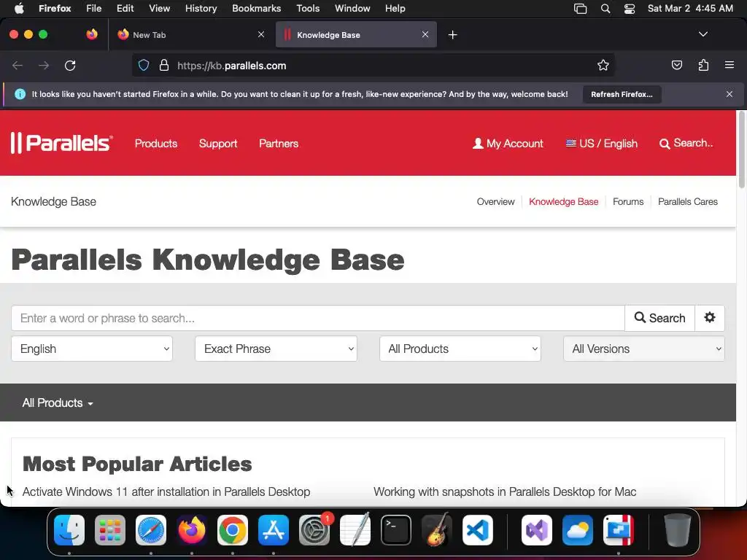This screenshot has width=747, height=560.
Task: Open Trash in the Dock
Action: coord(677,530)
